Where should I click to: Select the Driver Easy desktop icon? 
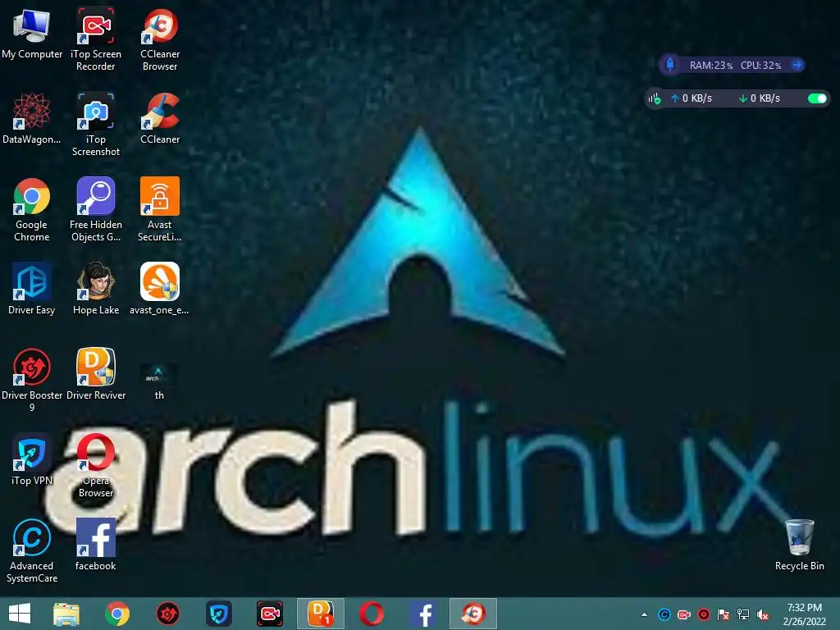coord(32,289)
